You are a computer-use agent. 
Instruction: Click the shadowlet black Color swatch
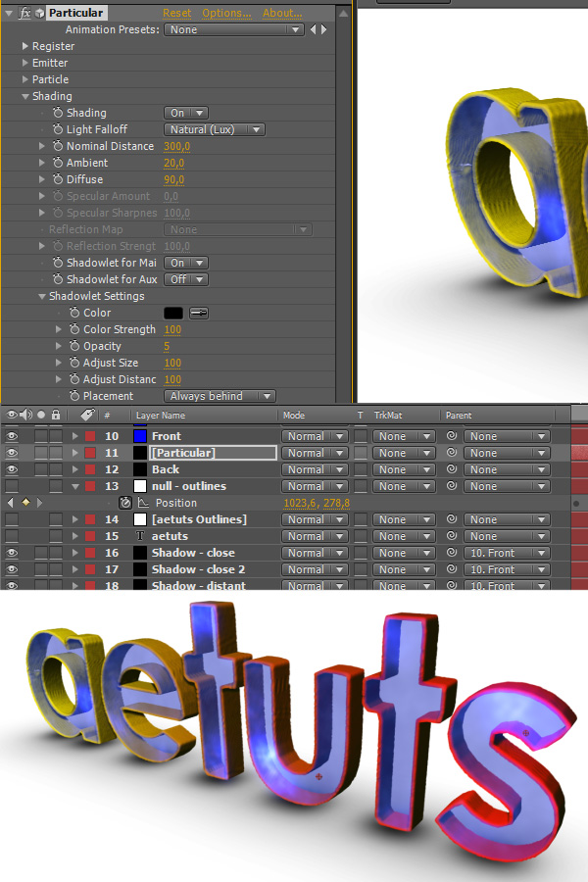tap(173, 313)
